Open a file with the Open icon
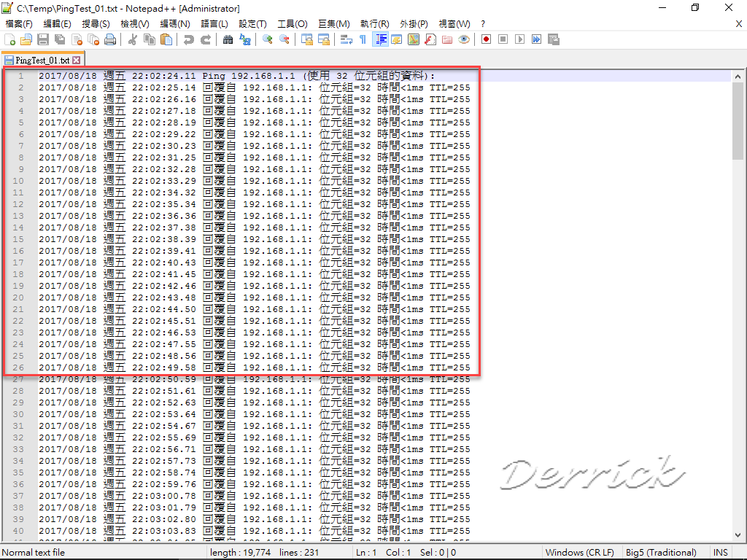The height and width of the screenshot is (560, 747). click(x=26, y=39)
